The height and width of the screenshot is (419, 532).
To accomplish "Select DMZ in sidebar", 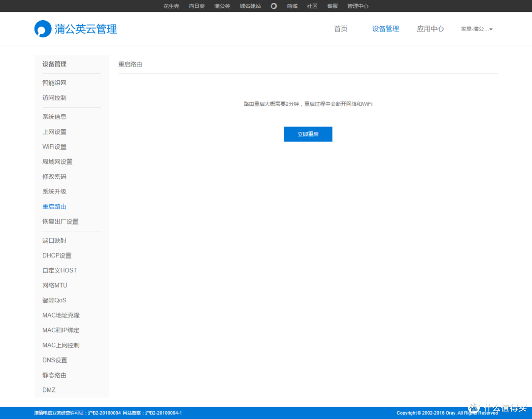I will tap(49, 390).
